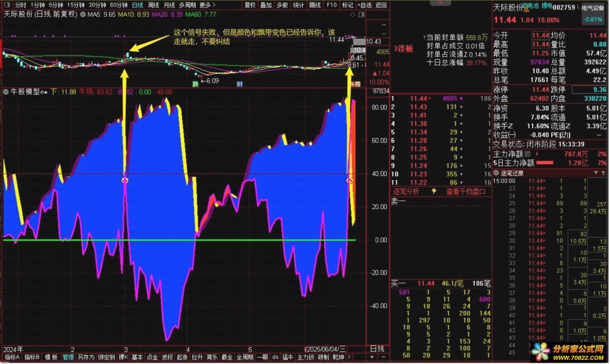Select the 波段 indicator tab

pyautogui.click(x=167, y=357)
